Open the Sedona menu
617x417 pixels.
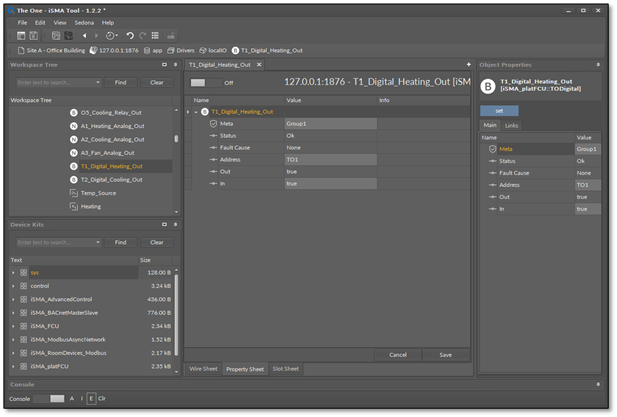pyautogui.click(x=84, y=22)
